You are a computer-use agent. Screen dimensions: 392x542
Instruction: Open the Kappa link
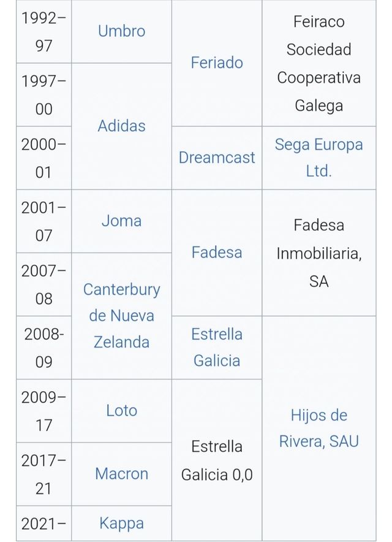click(x=121, y=523)
